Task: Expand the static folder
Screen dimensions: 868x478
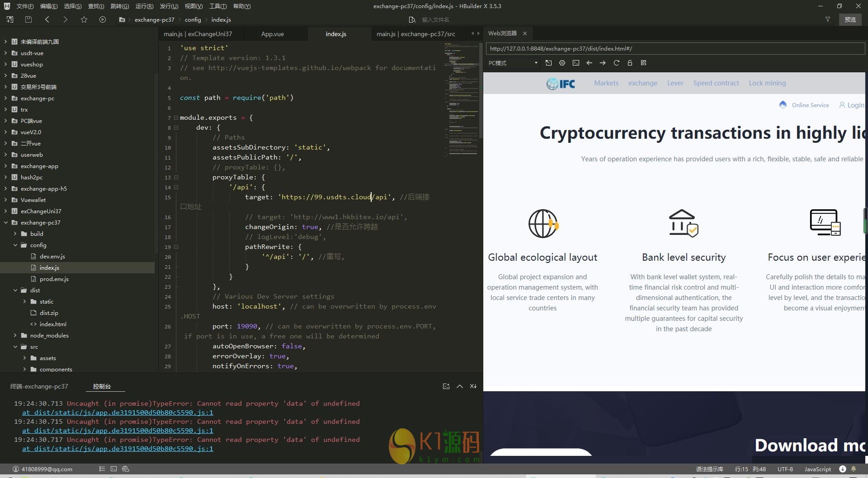Action: click(25, 301)
